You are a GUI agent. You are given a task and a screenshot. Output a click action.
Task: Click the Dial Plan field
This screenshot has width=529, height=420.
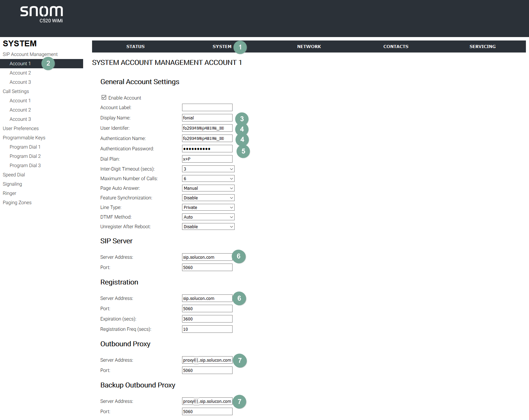point(207,159)
